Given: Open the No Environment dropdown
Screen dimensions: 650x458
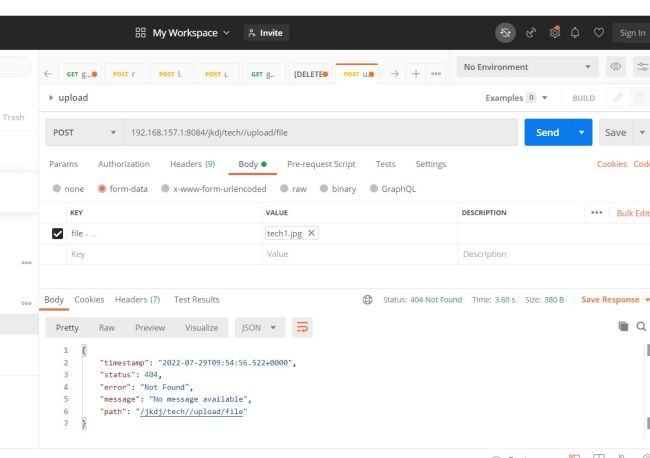Looking at the screenshot, I should 527,67.
